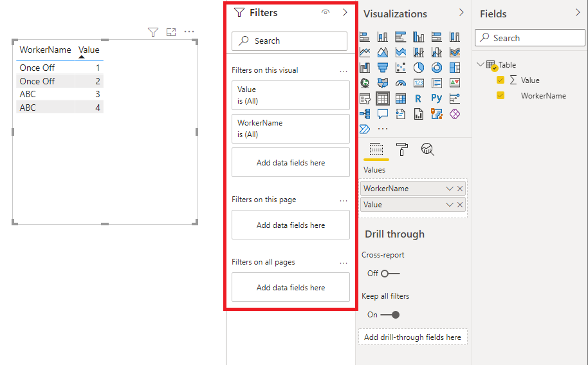Uncheck the WorkerName field checkbox
Screen dimensions: 588x365
501,95
